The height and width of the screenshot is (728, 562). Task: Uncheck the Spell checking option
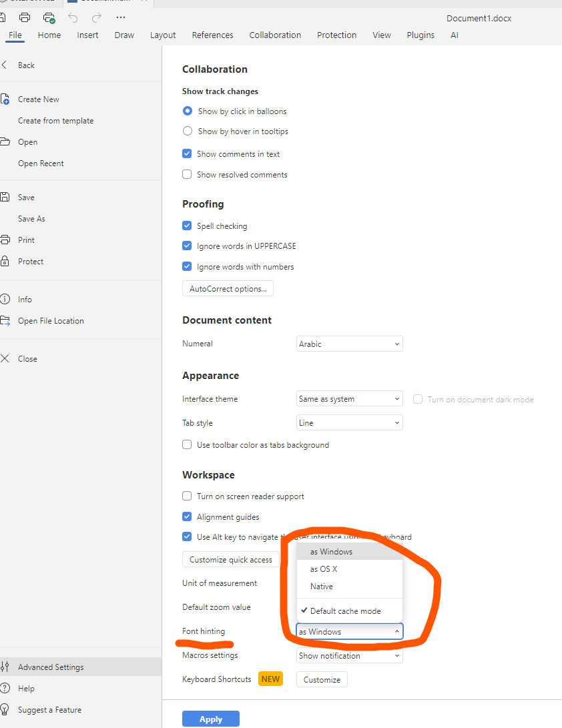187,226
